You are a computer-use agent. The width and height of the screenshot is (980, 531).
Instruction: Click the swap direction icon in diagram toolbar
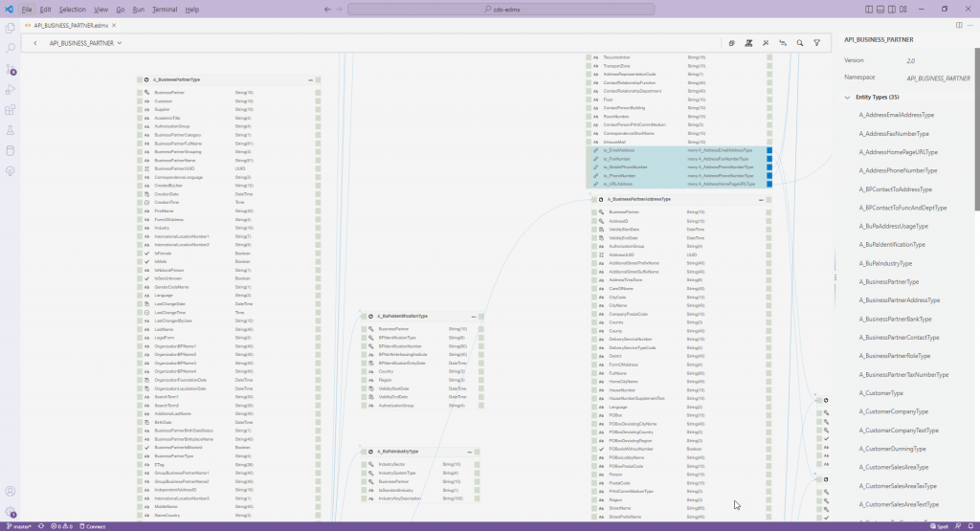783,43
